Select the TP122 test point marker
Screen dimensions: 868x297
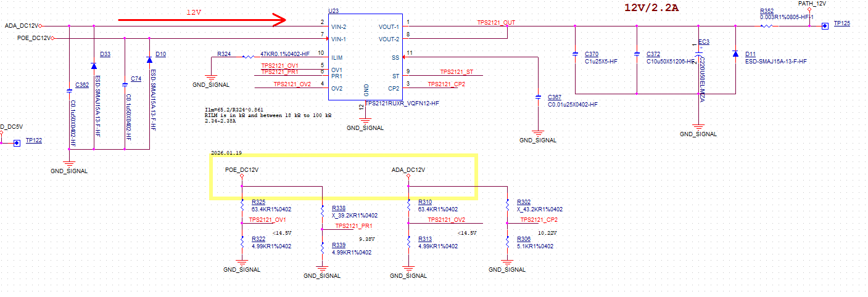coord(17,143)
